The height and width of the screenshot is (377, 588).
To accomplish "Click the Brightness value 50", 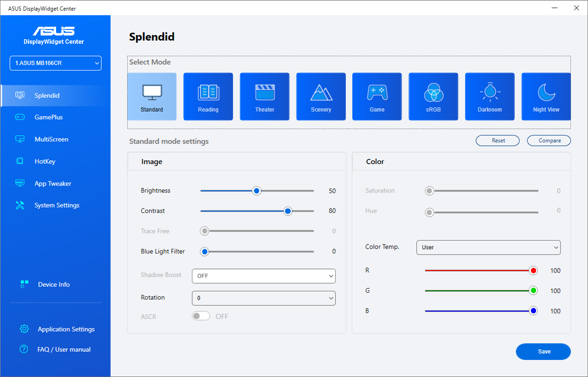I will [x=332, y=191].
